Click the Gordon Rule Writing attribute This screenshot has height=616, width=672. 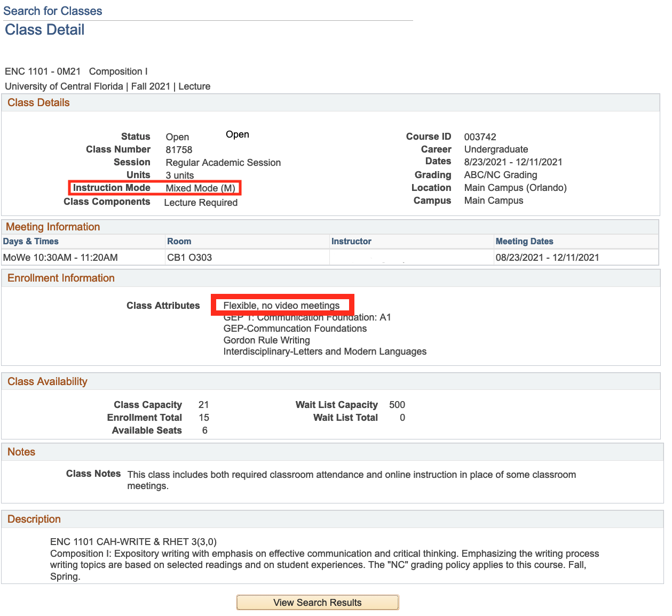coord(266,340)
